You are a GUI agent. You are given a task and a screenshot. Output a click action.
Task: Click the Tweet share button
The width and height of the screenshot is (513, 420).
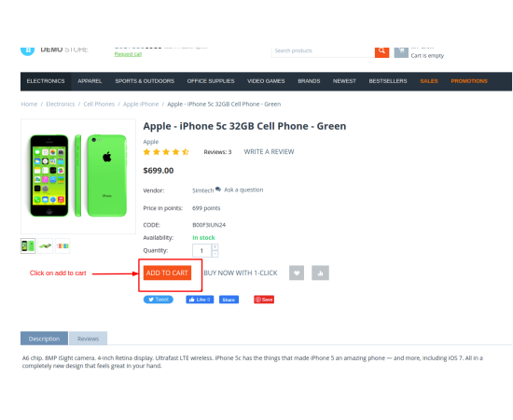click(159, 300)
